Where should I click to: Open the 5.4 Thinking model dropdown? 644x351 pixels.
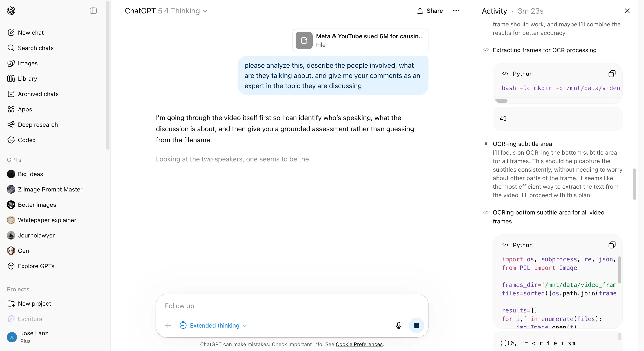pyautogui.click(x=183, y=11)
